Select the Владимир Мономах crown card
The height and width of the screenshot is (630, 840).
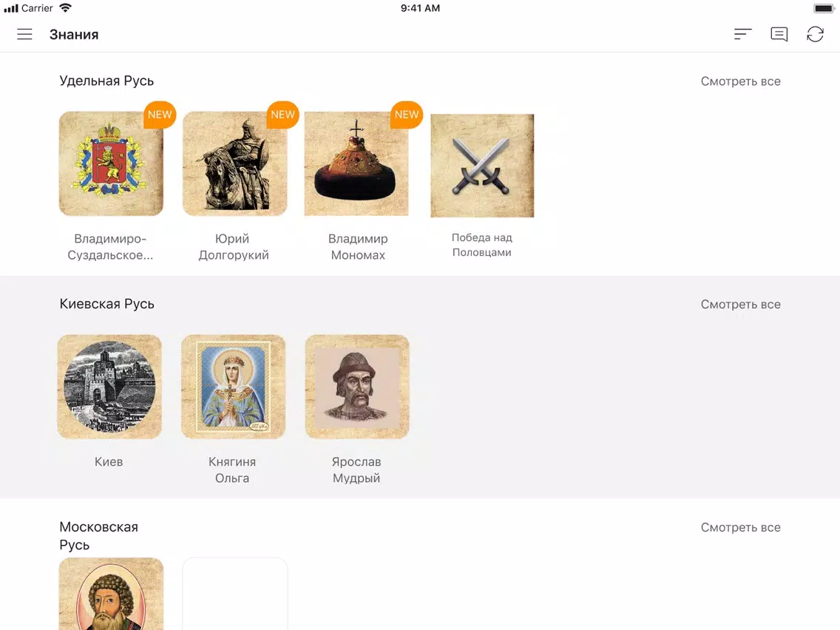[x=356, y=163]
